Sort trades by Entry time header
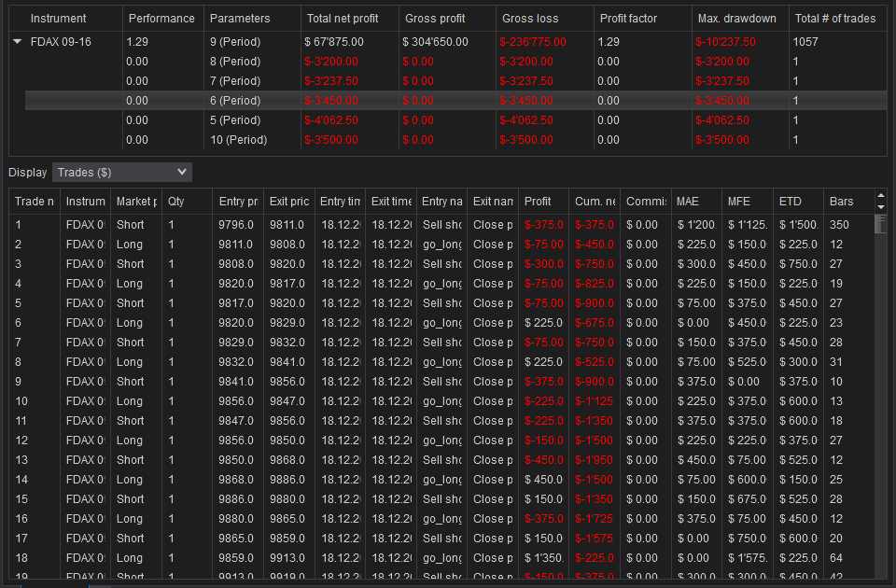896x588 pixels. coord(340,202)
